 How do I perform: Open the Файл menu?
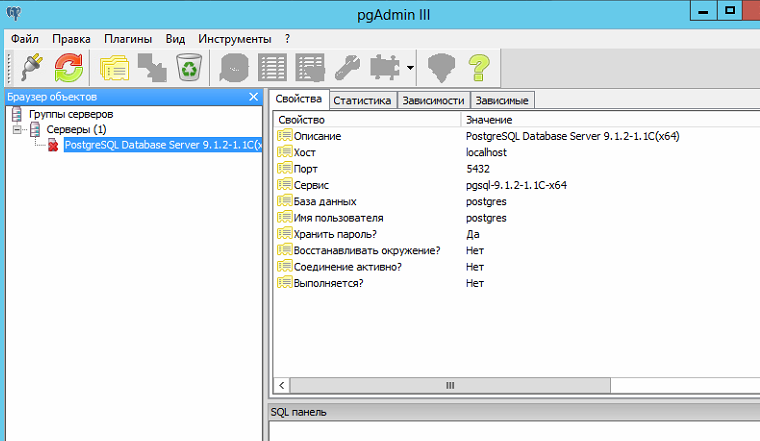[x=25, y=38]
